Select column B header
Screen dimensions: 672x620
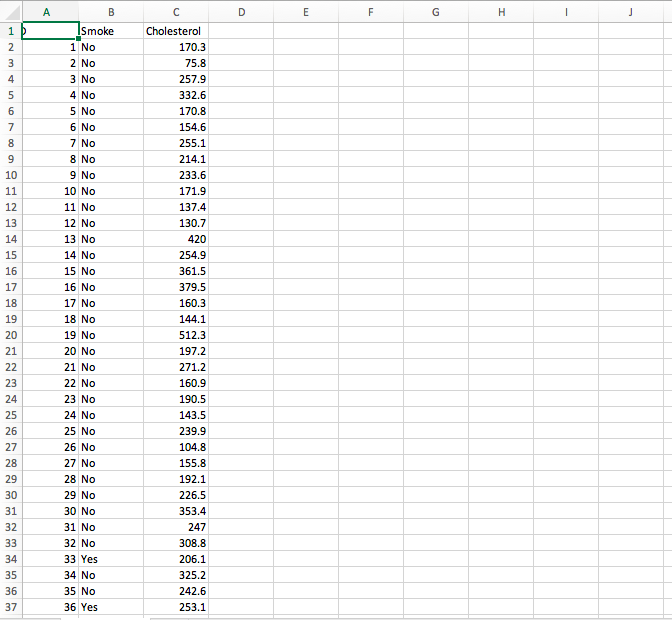[x=111, y=12]
